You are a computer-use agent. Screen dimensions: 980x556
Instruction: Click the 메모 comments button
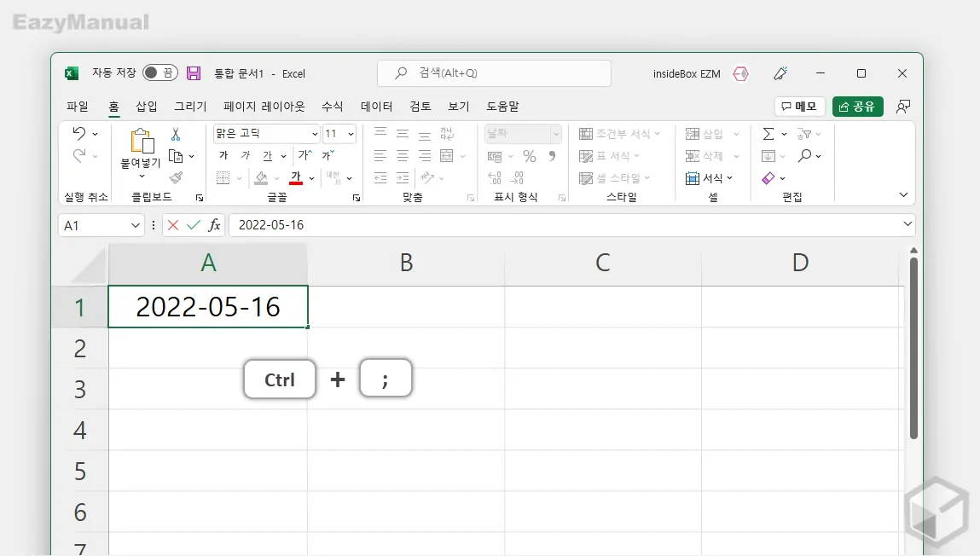[798, 106]
